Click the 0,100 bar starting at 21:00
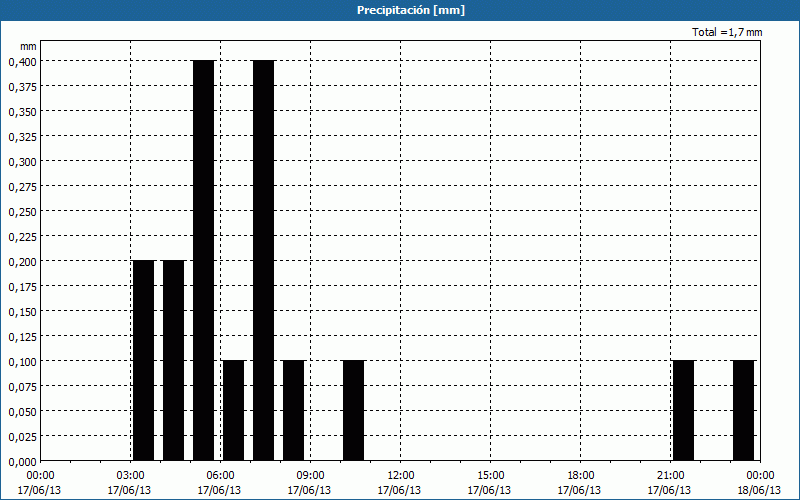Screen dimensions: 800x500 point(683,411)
